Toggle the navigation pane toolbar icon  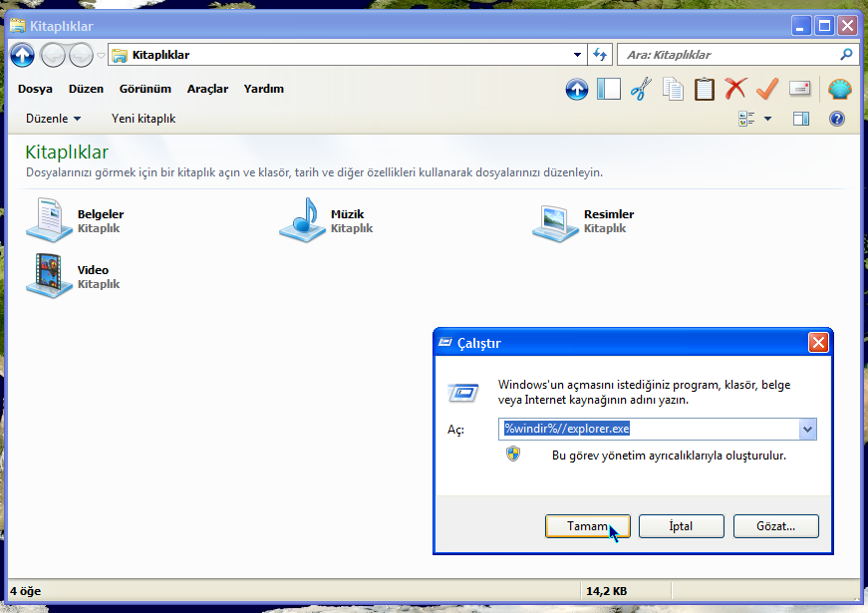point(608,89)
